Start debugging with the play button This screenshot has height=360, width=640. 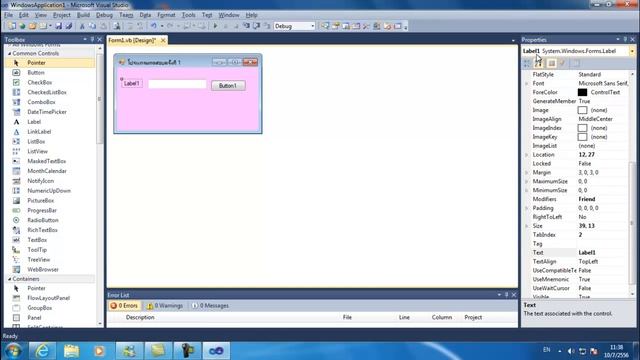tap(216, 26)
